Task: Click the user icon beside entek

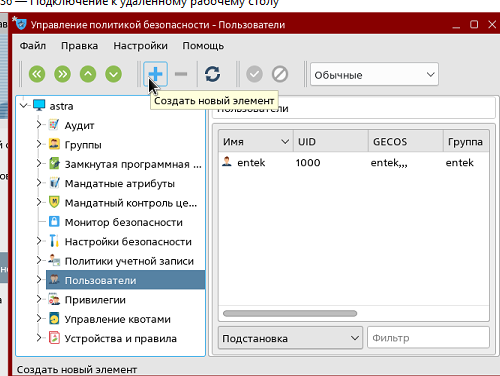Action: pyautogui.click(x=227, y=162)
